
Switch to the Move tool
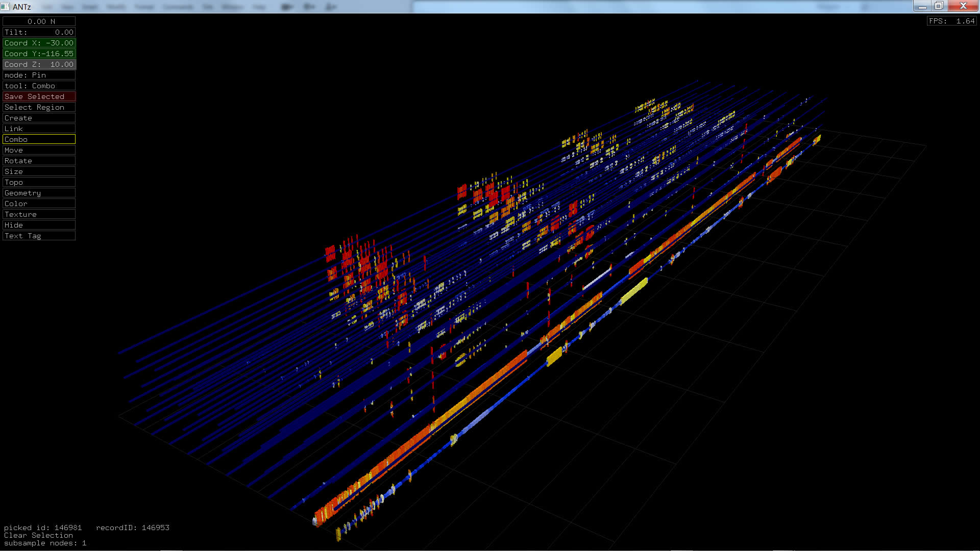pos(39,150)
